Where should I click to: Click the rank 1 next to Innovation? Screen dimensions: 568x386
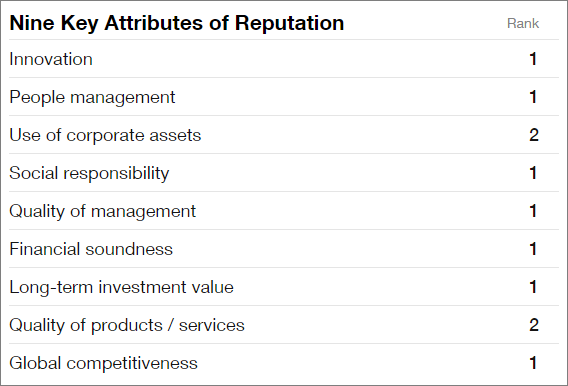533,59
